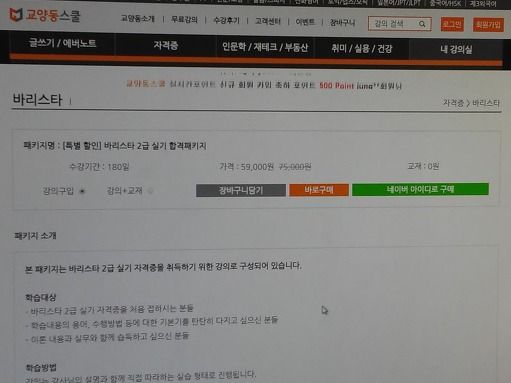Click the bullet 기본기를 탄탄히 다지고 싶으신 분들
511x383 pixels.
[x=152, y=322]
